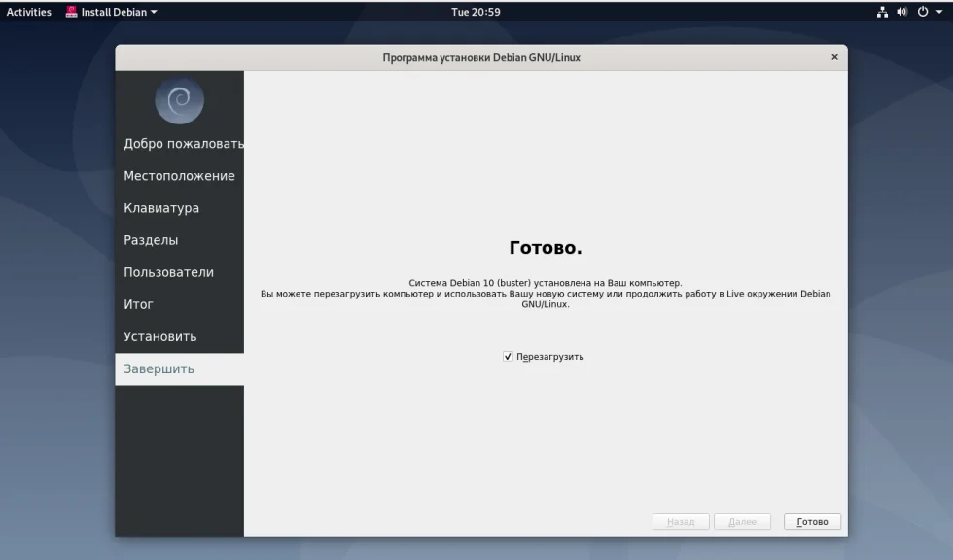Click the disabled Далее button
953x560 pixels.
tap(742, 522)
